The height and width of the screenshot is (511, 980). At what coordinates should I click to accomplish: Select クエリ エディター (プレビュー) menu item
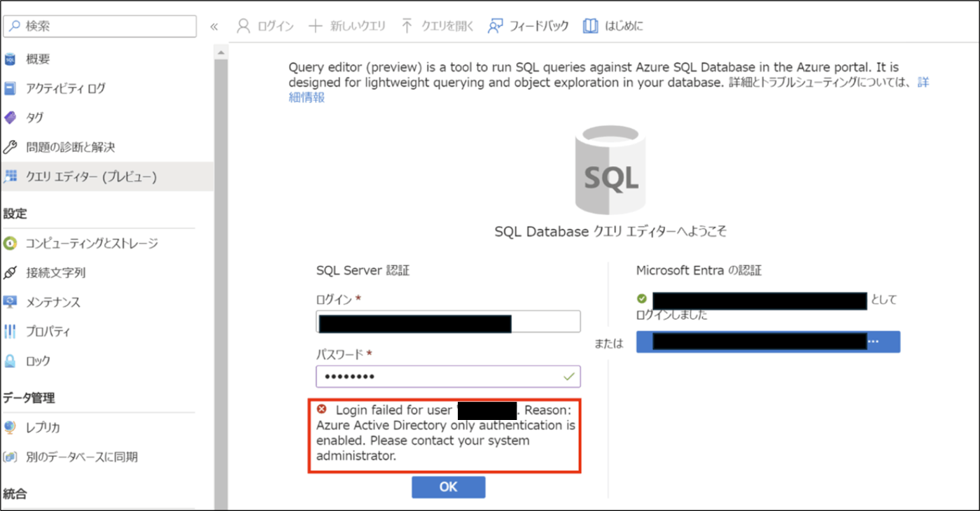click(x=106, y=177)
